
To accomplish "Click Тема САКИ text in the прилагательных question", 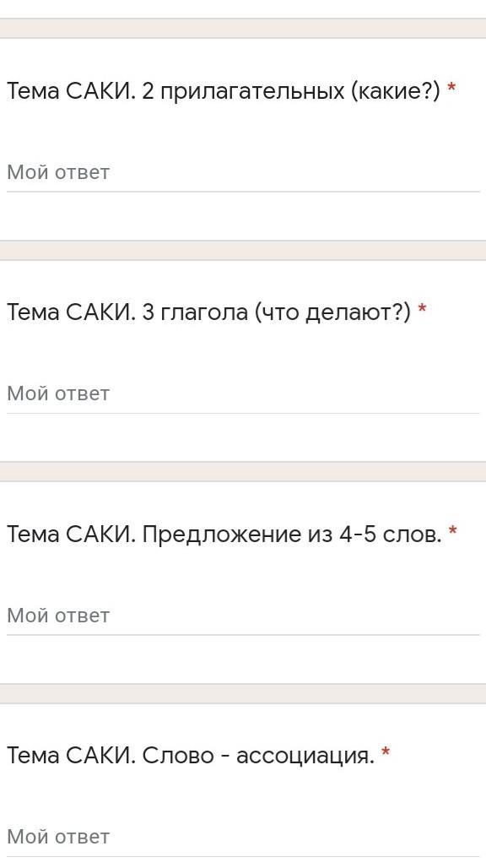I will tap(71, 91).
